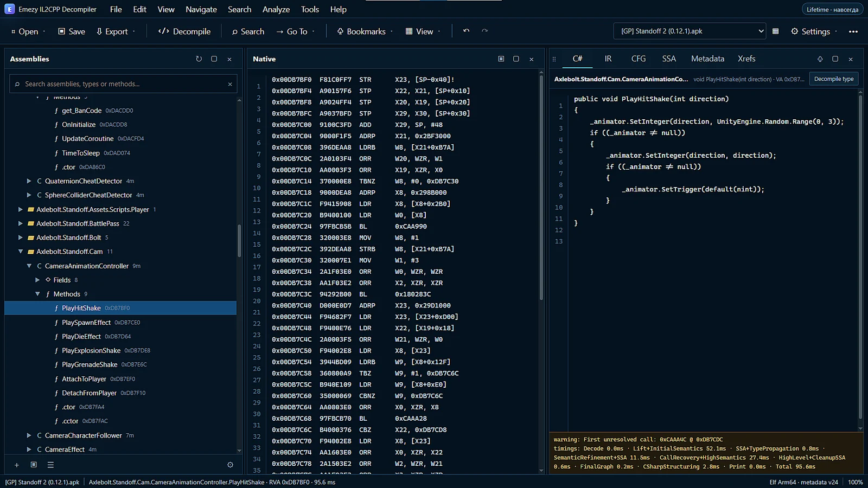Close the Assemblies panel

(x=229, y=59)
